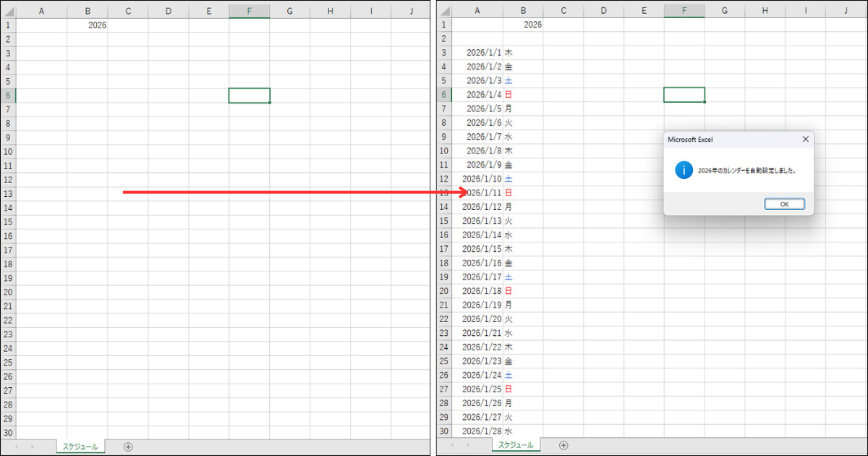Select cell B1 containing 2026 in left sheet
The height and width of the screenshot is (456, 868).
tap(88, 25)
